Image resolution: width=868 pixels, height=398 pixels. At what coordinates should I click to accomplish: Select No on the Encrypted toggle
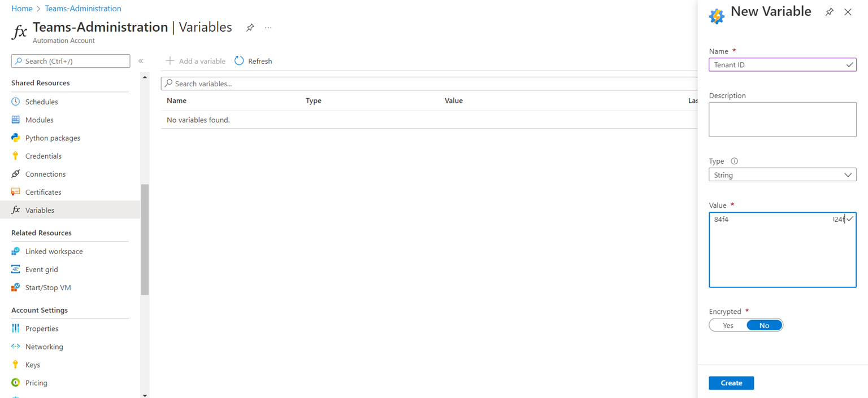coord(764,325)
